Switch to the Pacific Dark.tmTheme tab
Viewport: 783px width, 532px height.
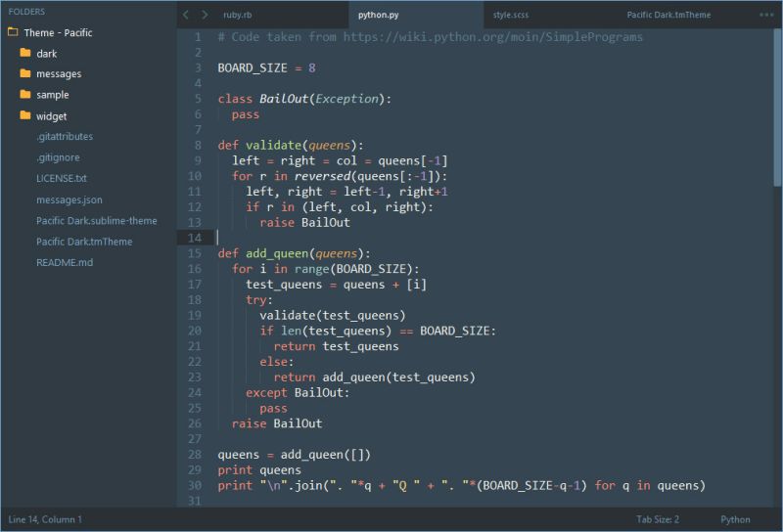[x=668, y=15]
